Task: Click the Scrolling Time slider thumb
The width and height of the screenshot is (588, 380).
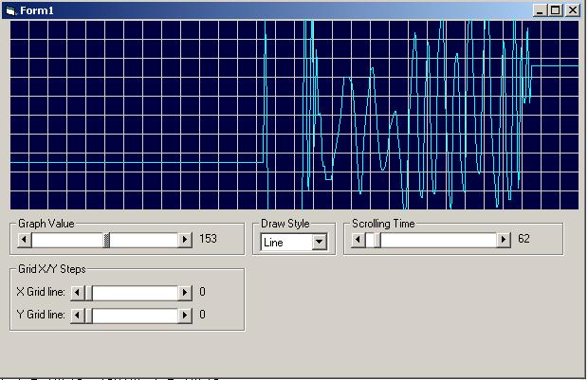Action: pyautogui.click(x=373, y=241)
